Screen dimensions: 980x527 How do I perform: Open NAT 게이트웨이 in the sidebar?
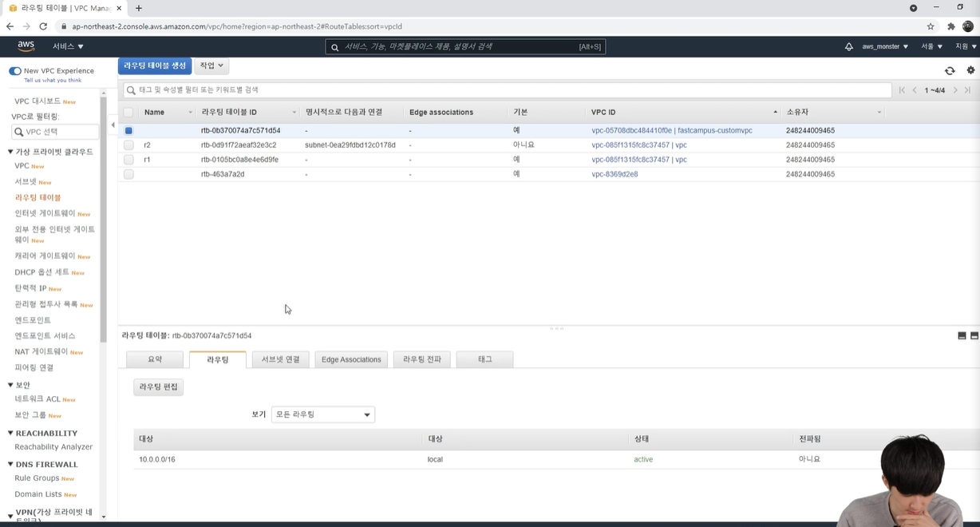41,351
